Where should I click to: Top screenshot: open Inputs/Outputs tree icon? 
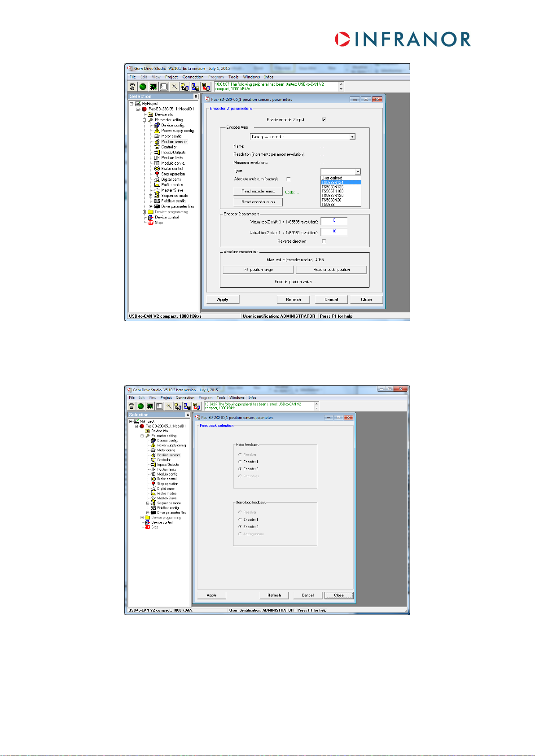pyautogui.click(x=157, y=152)
